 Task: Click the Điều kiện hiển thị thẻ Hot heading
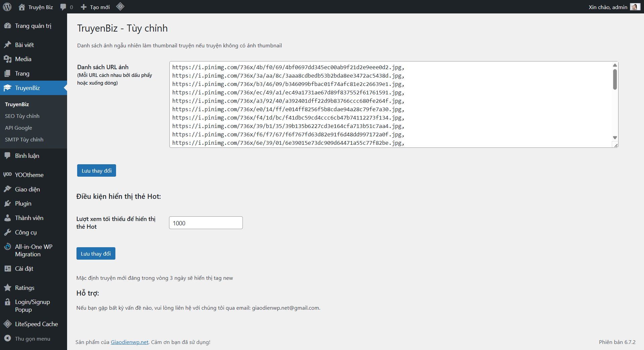pos(119,196)
